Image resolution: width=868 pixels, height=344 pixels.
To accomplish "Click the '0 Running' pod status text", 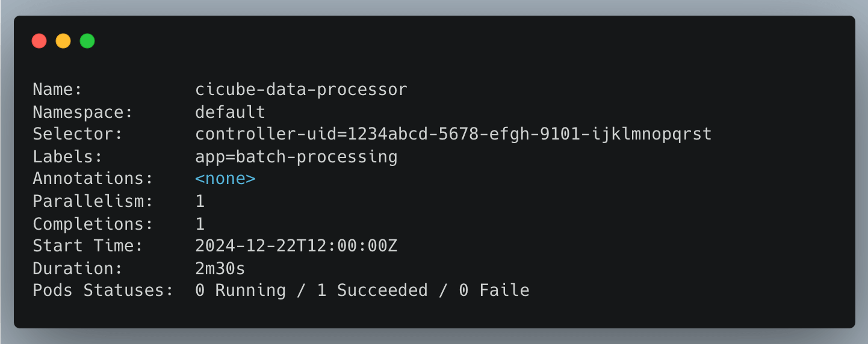I will click(240, 290).
